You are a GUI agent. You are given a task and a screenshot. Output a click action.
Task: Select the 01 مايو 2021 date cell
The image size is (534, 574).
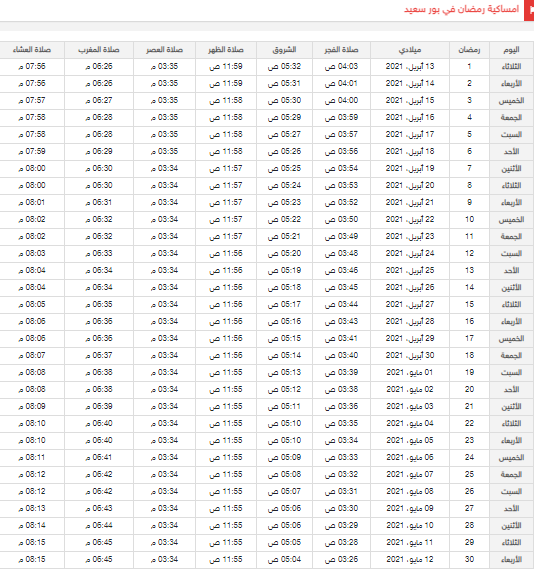pos(410,373)
